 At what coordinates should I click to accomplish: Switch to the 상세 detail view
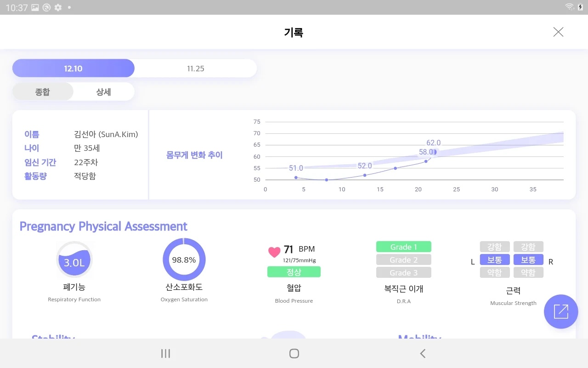(104, 92)
